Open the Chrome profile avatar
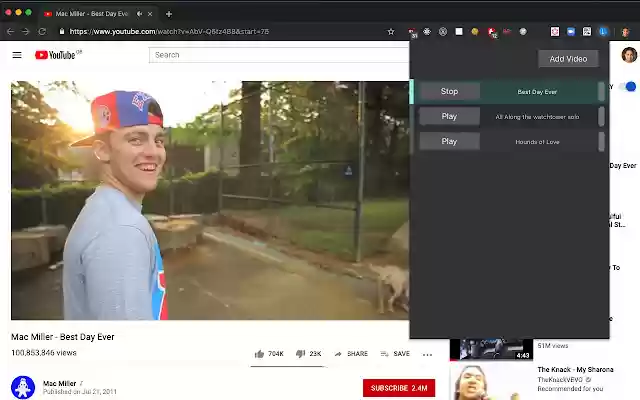640x400 pixels. coord(625,32)
